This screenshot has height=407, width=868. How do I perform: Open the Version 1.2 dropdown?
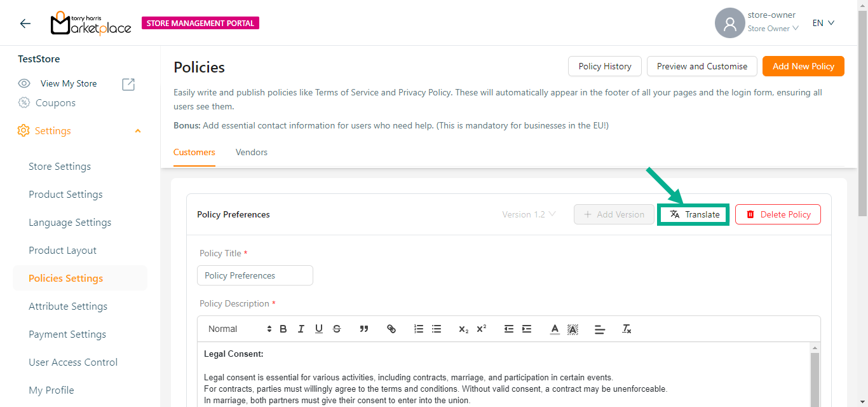pyautogui.click(x=529, y=214)
